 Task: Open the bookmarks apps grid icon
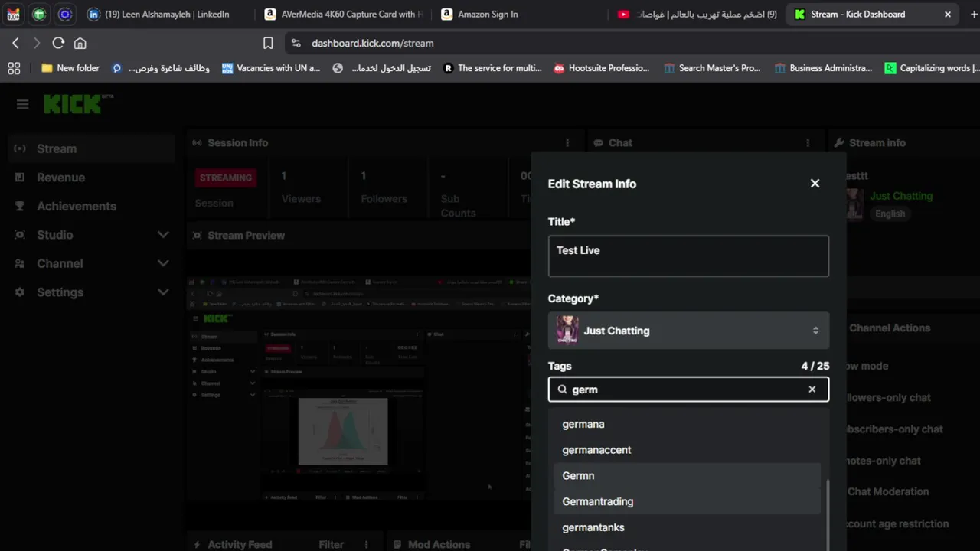point(14,68)
